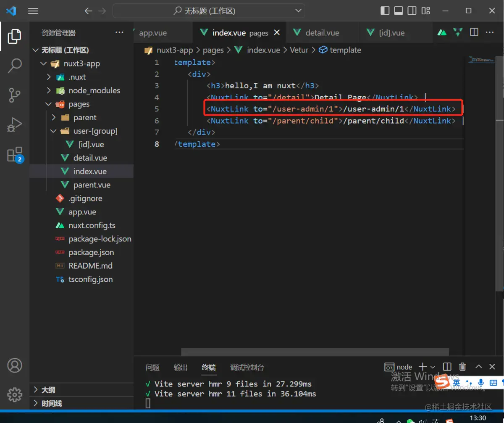The height and width of the screenshot is (423, 504).
Task: Expand the parent folder
Action: click(x=81, y=118)
